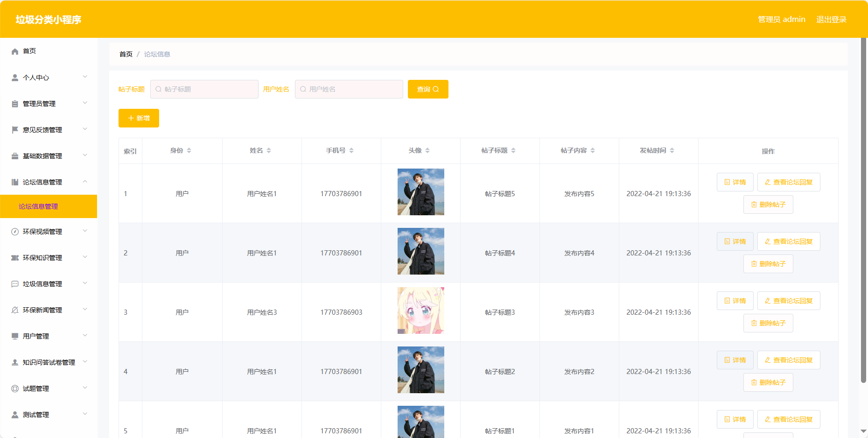
Task: Click the clipboard icon for 管理员管理
Action: 15,104
